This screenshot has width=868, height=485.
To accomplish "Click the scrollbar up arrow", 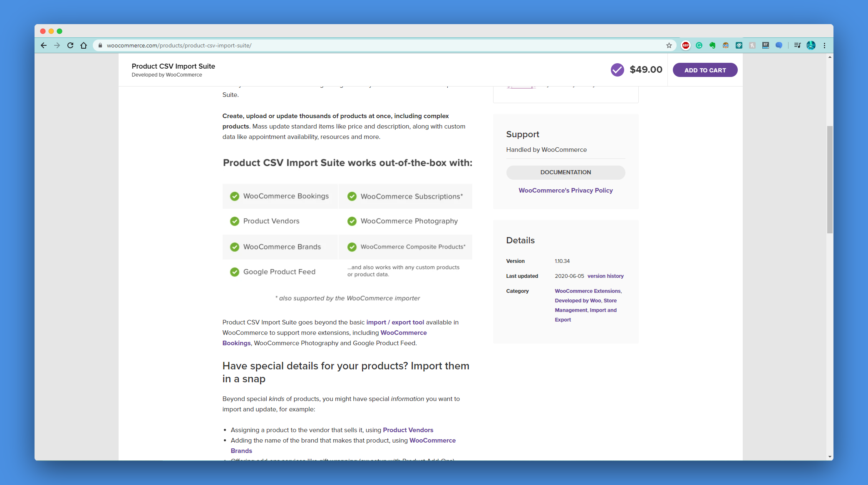I will pos(830,57).
